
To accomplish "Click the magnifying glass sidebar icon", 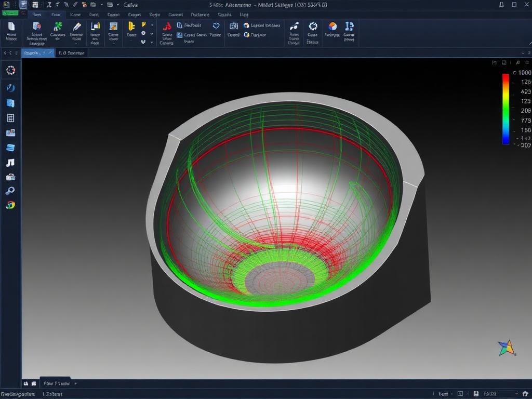I will 10,191.
